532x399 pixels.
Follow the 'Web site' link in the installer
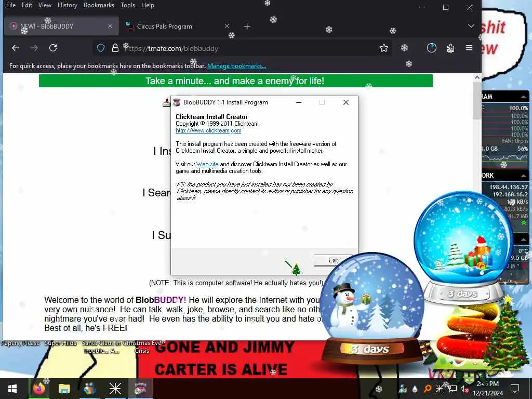click(207, 164)
